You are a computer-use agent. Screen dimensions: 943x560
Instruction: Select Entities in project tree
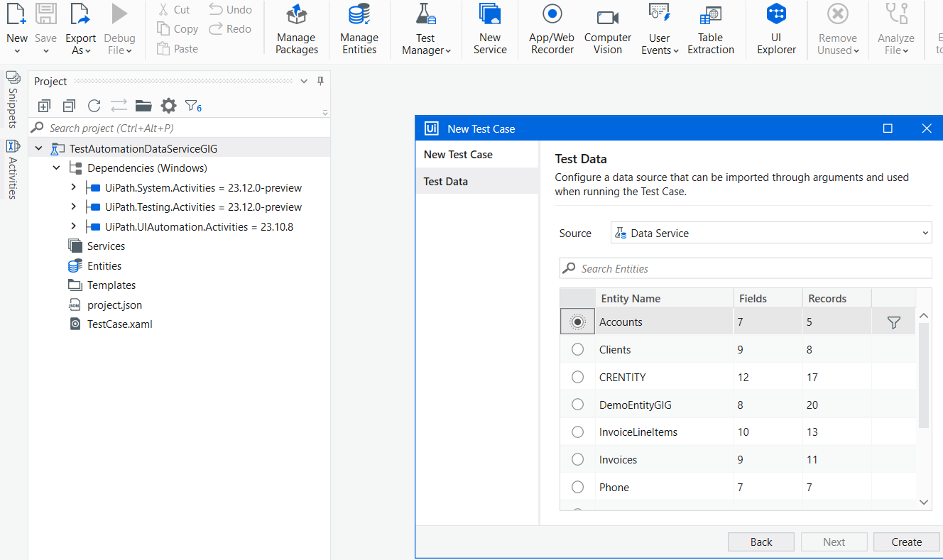pos(104,266)
